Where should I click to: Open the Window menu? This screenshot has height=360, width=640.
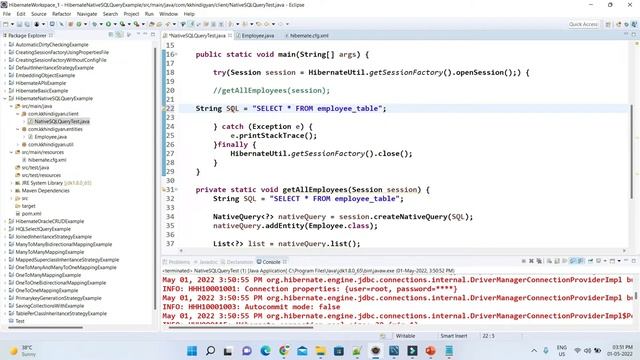169,14
